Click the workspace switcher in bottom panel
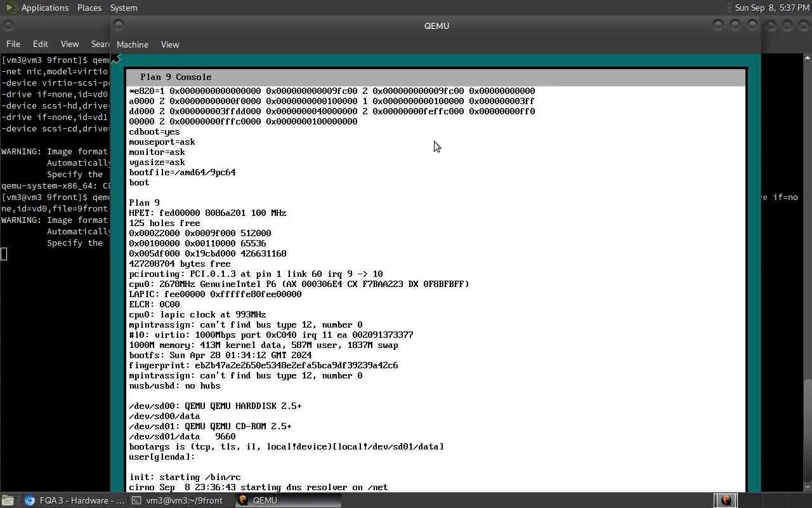The image size is (812, 508). point(726,500)
